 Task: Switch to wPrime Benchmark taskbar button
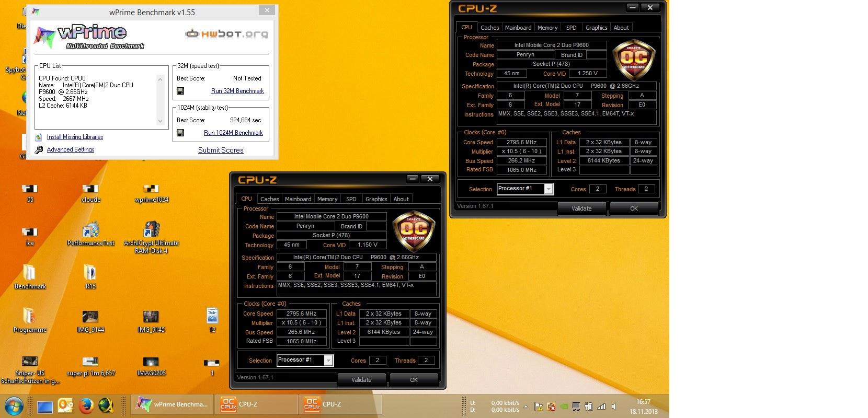coord(172,404)
